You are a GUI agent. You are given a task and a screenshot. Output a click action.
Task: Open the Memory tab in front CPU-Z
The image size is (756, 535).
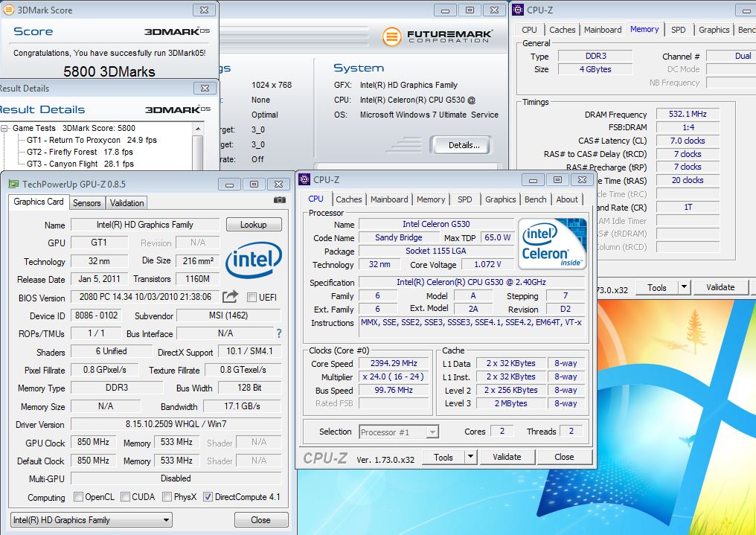(x=431, y=199)
